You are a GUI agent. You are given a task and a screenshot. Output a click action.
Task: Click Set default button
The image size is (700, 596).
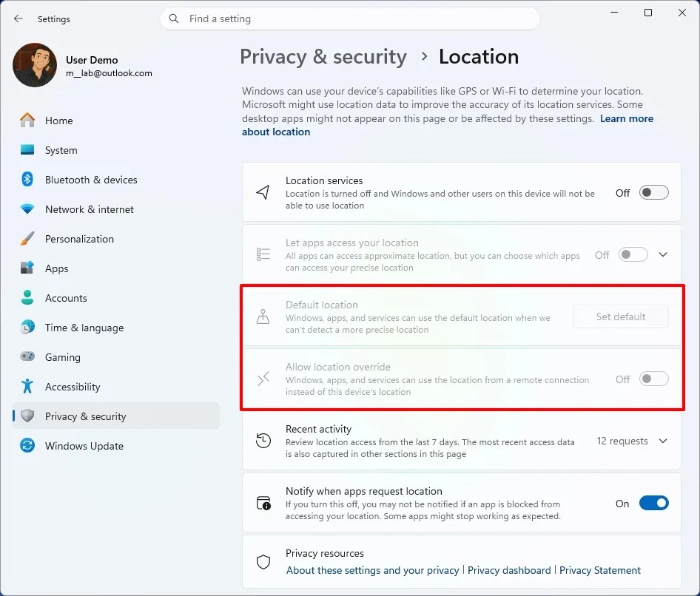621,316
